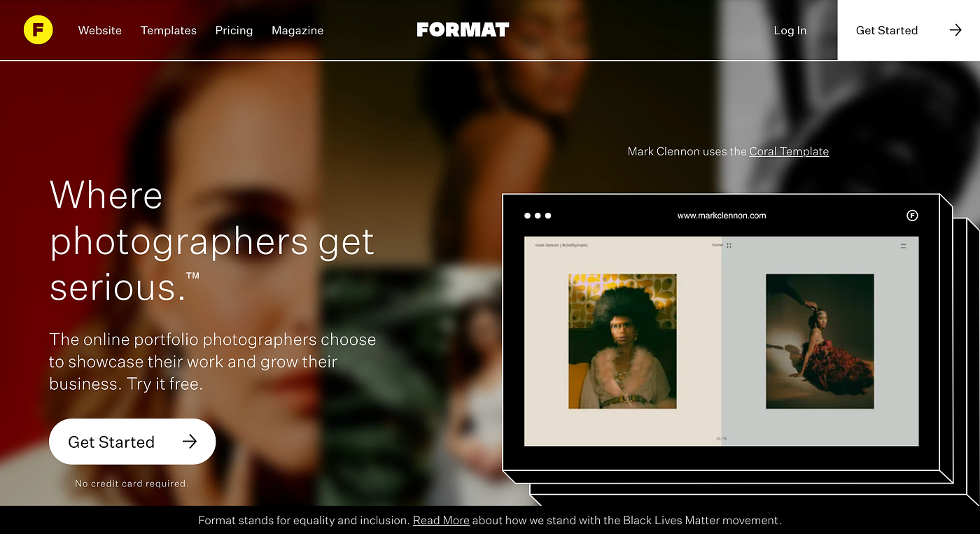The width and height of the screenshot is (980, 534).
Task: Open the Templates menu item
Action: tap(169, 30)
